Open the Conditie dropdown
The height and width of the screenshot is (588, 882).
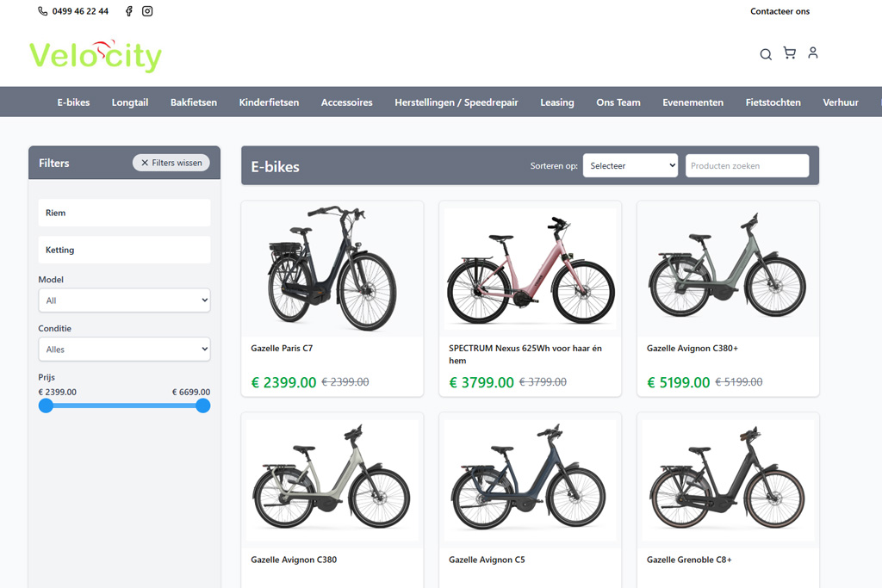[124, 350]
